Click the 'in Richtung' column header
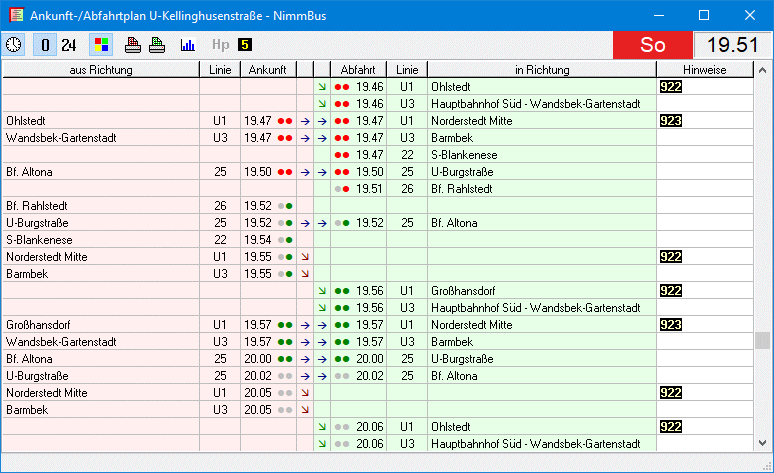 click(x=542, y=70)
